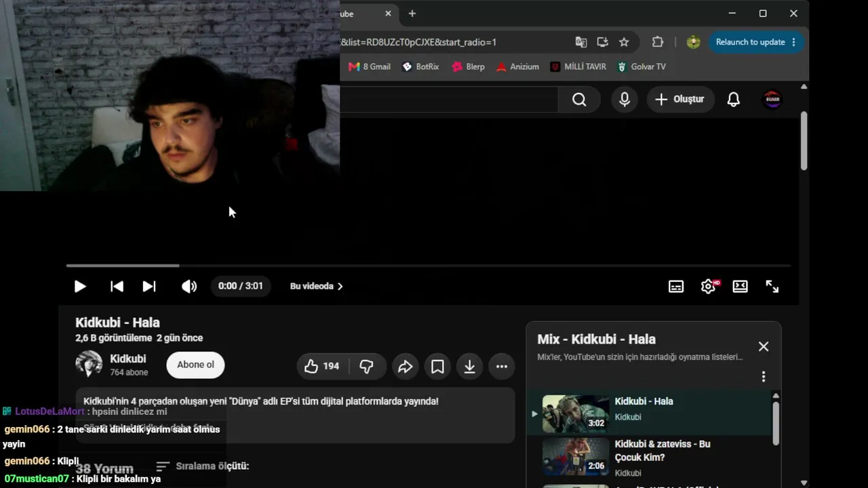Viewport: 868px width, 488px height.
Task: Subscribe with the Abone ol button
Action: coord(195,365)
